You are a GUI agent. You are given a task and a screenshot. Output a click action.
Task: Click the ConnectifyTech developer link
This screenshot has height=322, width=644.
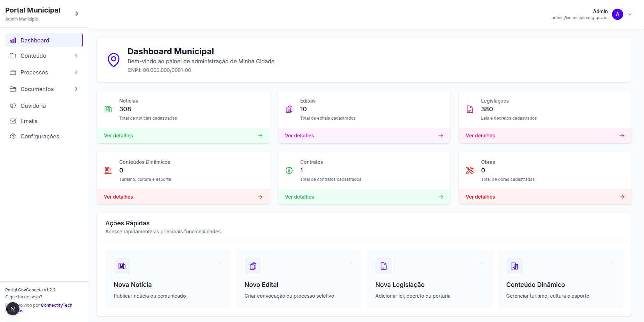click(56, 305)
